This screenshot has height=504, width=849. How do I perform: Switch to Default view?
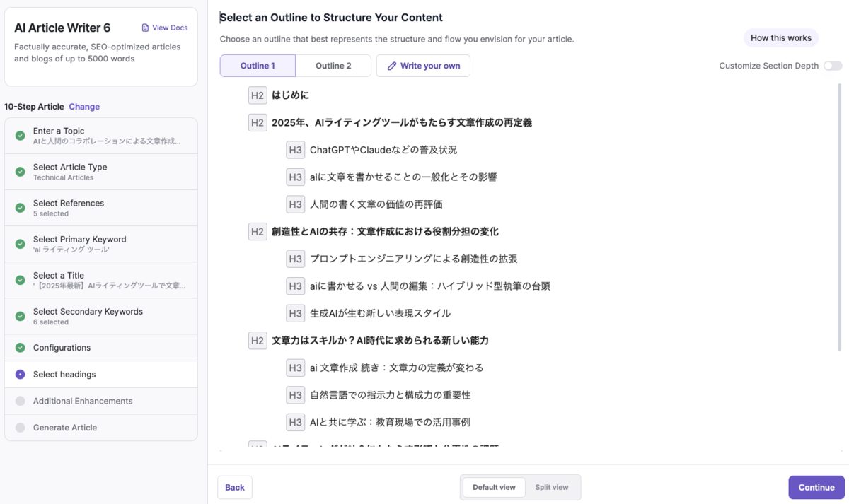[x=494, y=487]
